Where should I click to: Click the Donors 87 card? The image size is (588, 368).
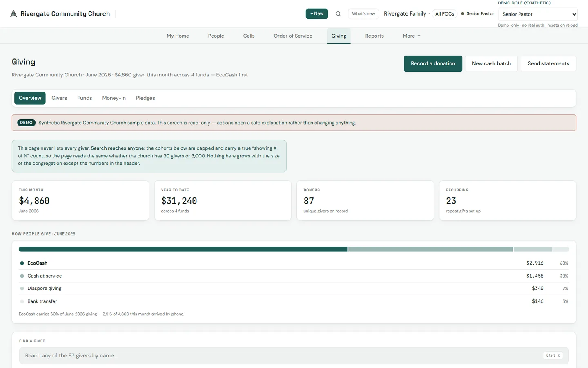(x=365, y=200)
